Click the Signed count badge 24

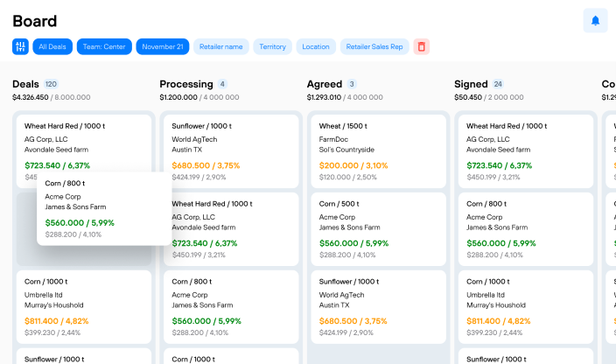coord(498,84)
